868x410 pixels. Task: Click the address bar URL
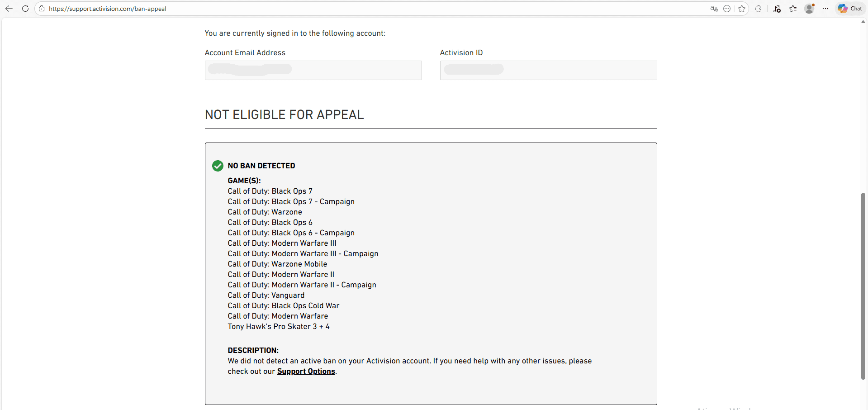[x=108, y=9]
